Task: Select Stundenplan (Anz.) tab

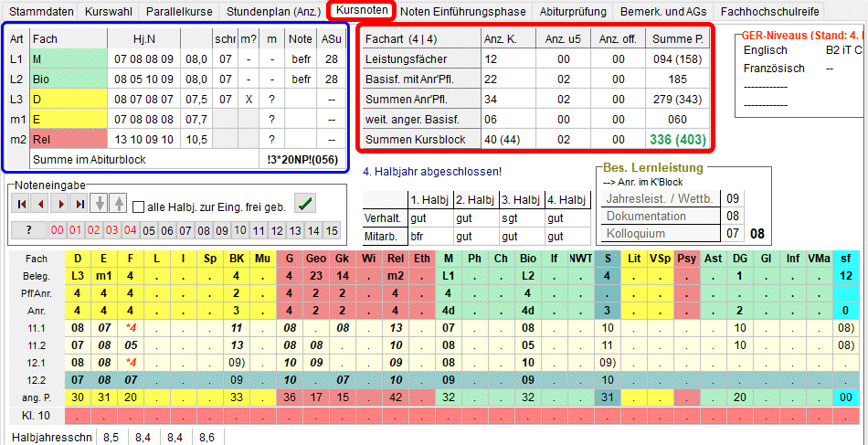Action: pos(273,12)
